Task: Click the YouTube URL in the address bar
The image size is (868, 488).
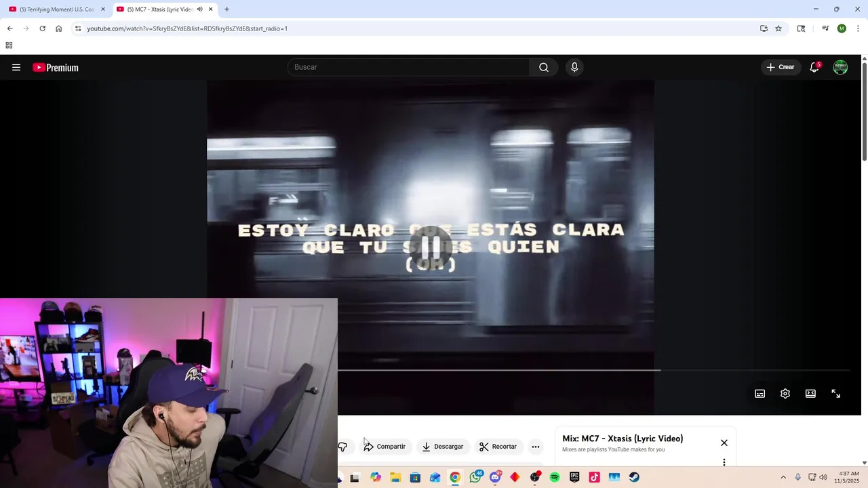Action: (187, 28)
